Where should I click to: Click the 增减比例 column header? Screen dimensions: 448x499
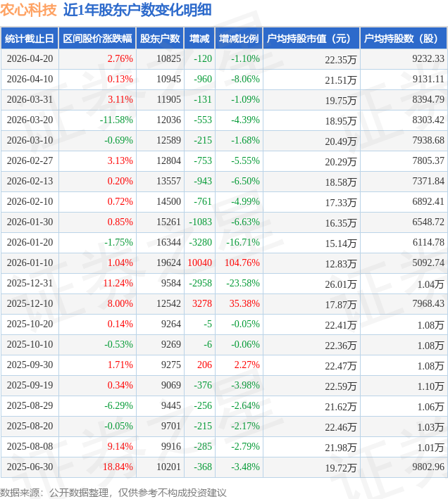coord(239,39)
